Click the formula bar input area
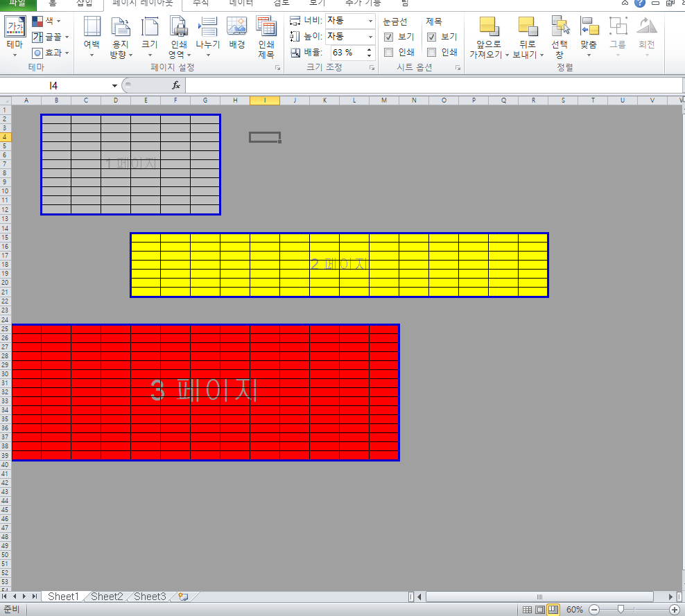The image size is (685, 616). coord(433,85)
